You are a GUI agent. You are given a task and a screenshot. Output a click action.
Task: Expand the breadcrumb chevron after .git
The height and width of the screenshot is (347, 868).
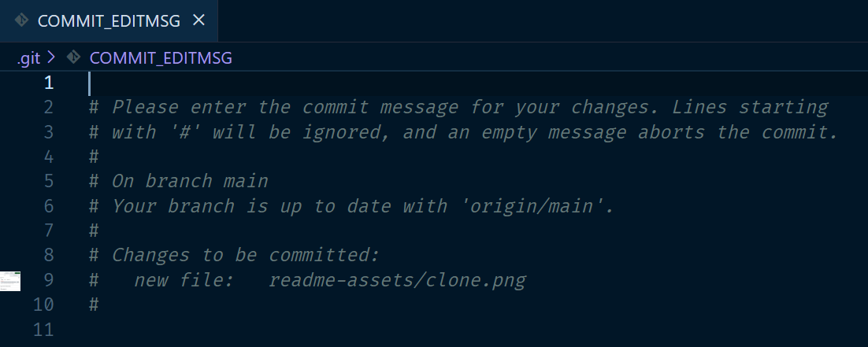pyautogui.click(x=51, y=57)
